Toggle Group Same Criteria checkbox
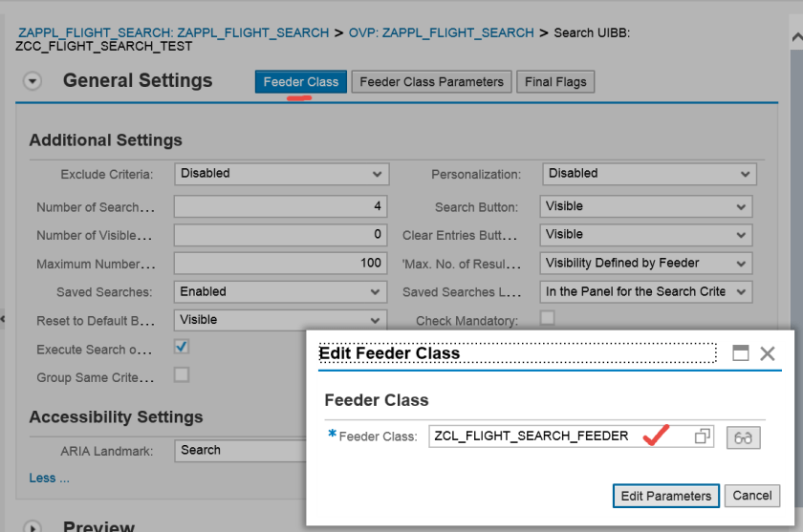This screenshot has width=803, height=532. click(x=182, y=375)
